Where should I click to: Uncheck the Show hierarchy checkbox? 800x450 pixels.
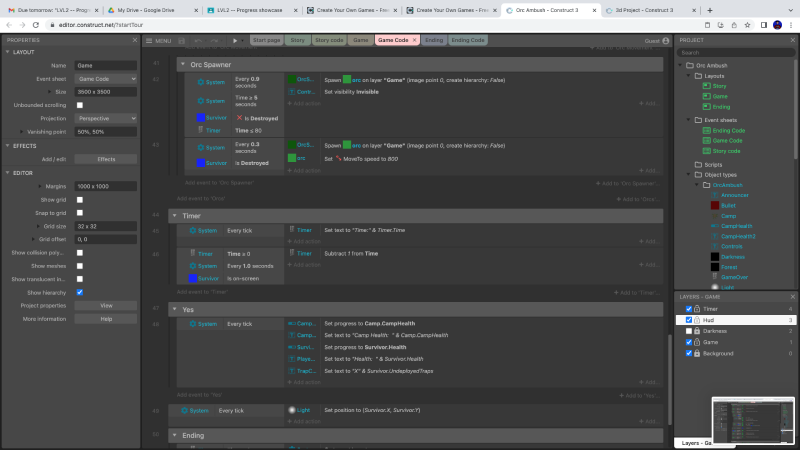click(80, 292)
